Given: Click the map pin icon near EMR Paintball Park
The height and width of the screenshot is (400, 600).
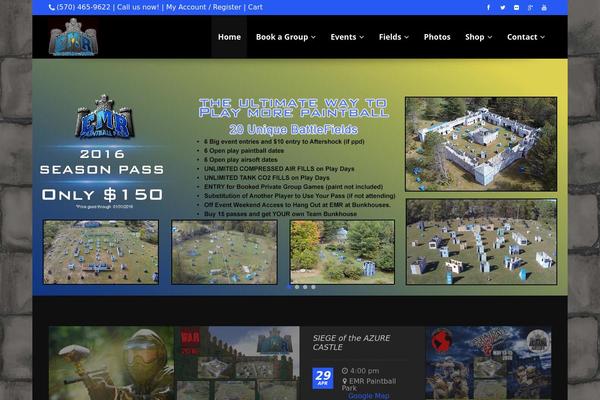Looking at the screenshot, I should pos(344,381).
